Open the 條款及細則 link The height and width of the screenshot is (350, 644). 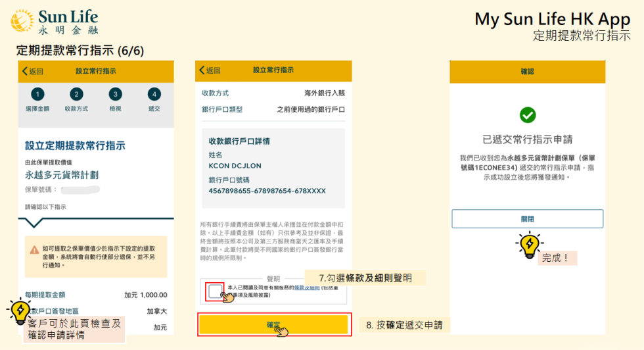pos(306,287)
